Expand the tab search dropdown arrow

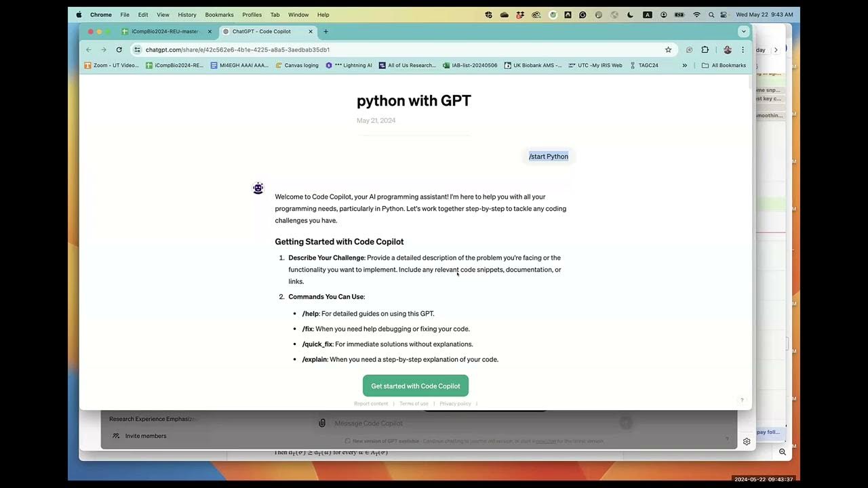tap(743, 31)
